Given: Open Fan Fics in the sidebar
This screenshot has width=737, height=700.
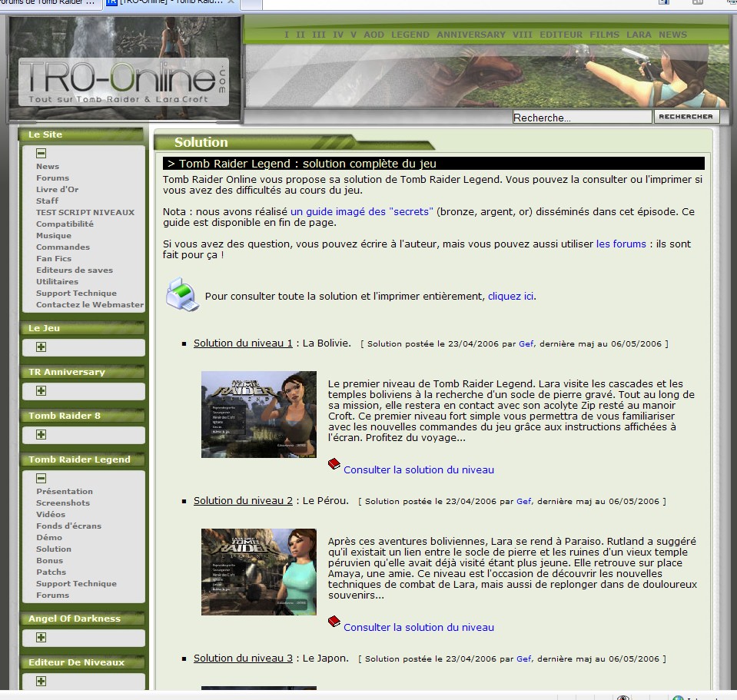Looking at the screenshot, I should click(54, 258).
